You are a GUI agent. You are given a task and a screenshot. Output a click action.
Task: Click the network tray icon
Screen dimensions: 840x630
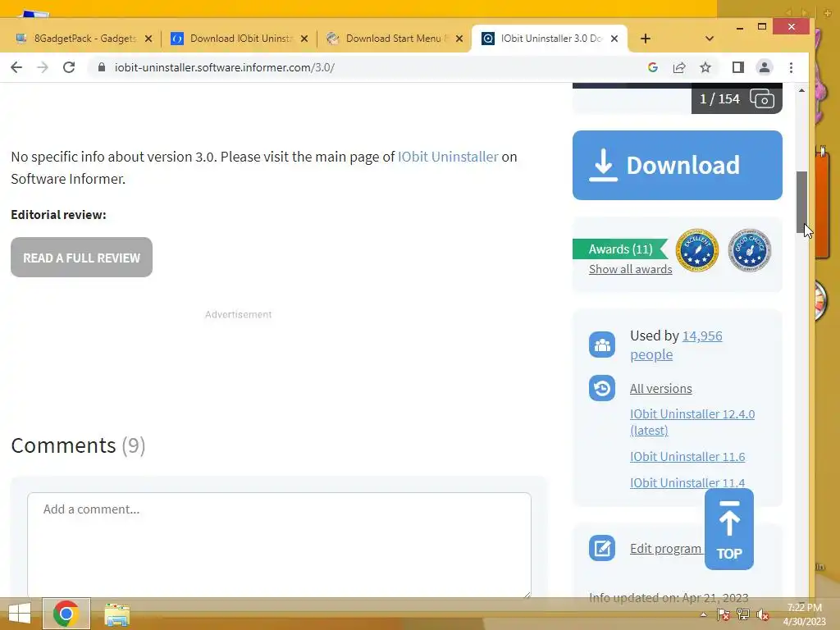(743, 614)
